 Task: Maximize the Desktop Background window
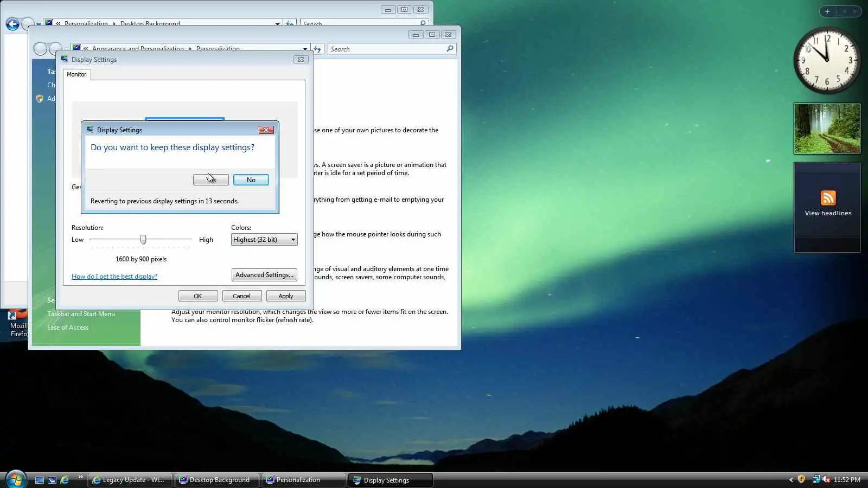click(x=404, y=10)
